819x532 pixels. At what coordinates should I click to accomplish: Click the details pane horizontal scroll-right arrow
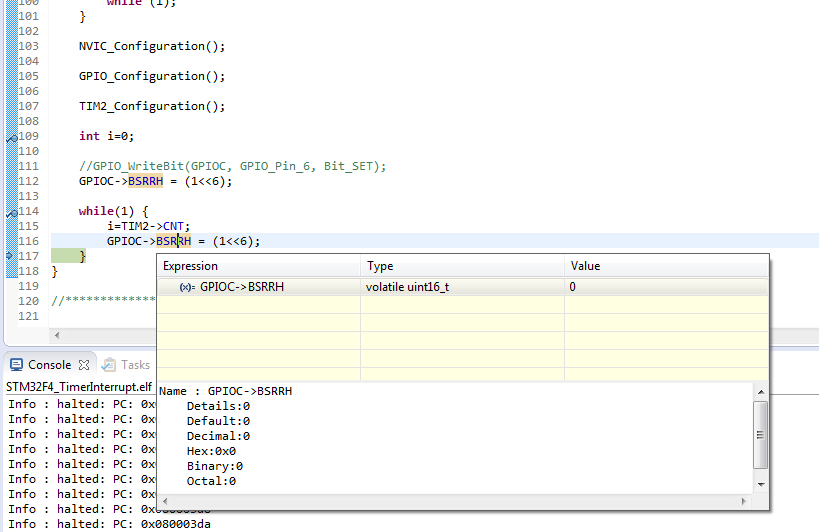[x=744, y=501]
